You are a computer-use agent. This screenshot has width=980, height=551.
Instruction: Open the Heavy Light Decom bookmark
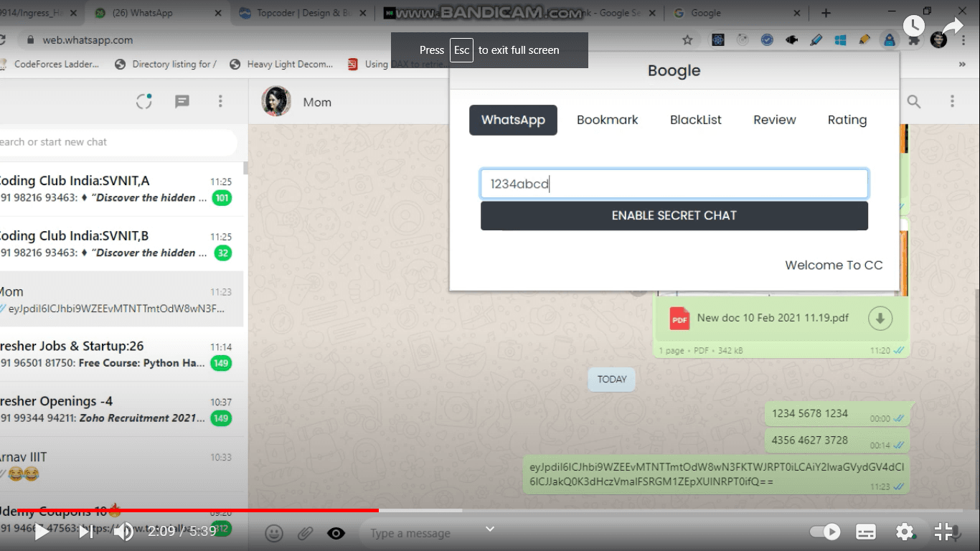[281, 64]
